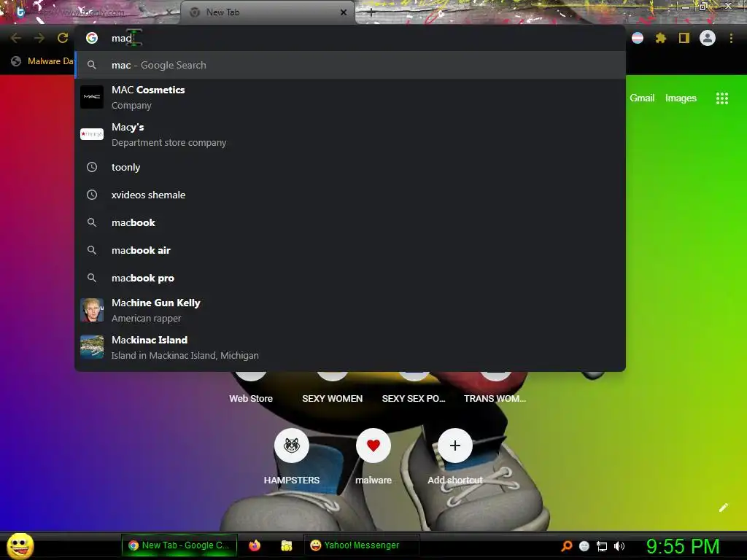Image resolution: width=747 pixels, height=560 pixels.
Task: Click the New Tab - Google Chrome taskbar button
Action: point(179,545)
